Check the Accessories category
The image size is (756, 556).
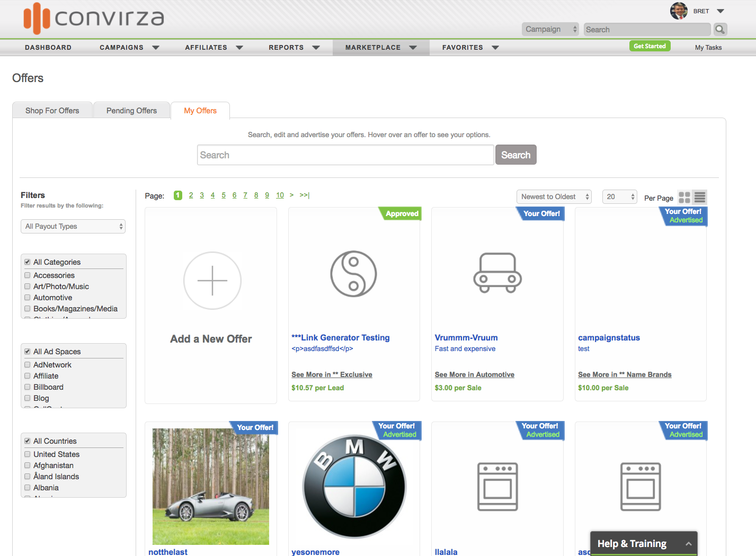point(28,275)
